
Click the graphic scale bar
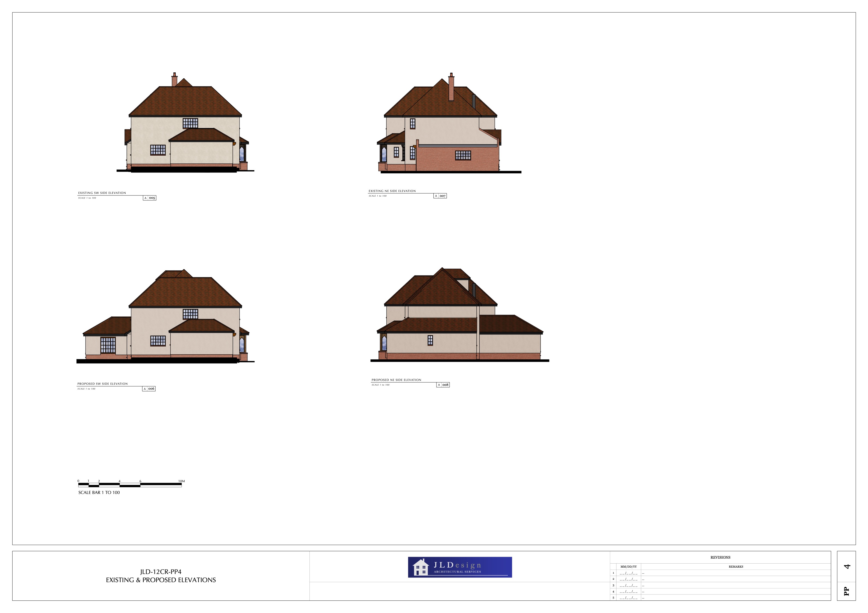(130, 485)
